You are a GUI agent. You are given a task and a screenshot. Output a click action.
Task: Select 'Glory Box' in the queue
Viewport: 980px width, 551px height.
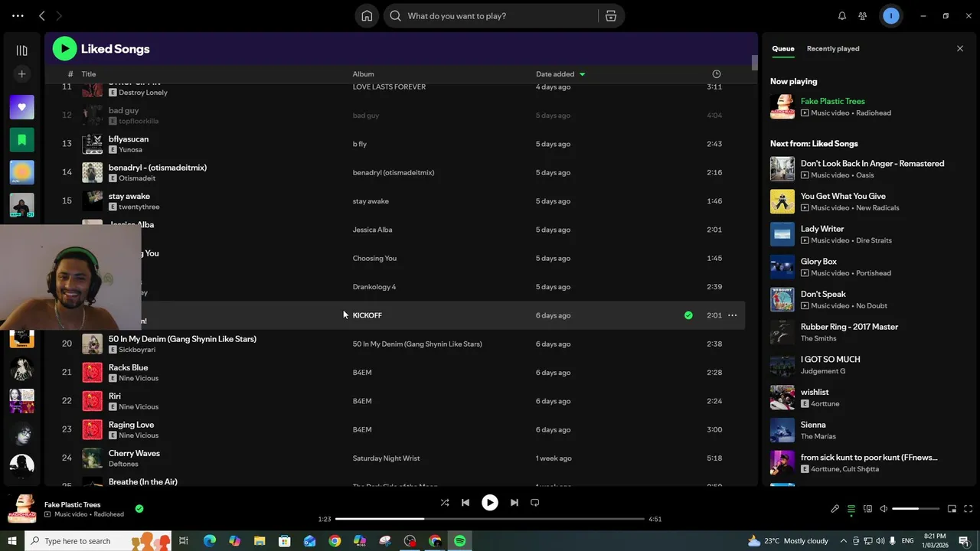pos(818,262)
